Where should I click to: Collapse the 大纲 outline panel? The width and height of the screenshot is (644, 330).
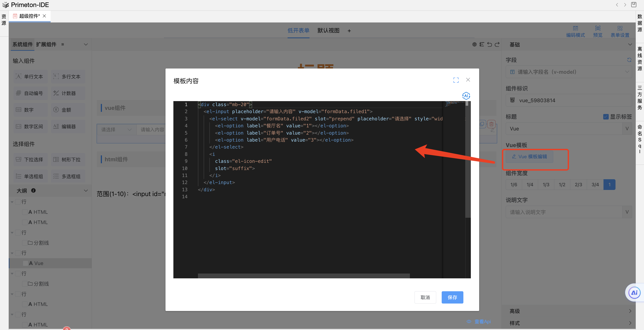pos(86,190)
